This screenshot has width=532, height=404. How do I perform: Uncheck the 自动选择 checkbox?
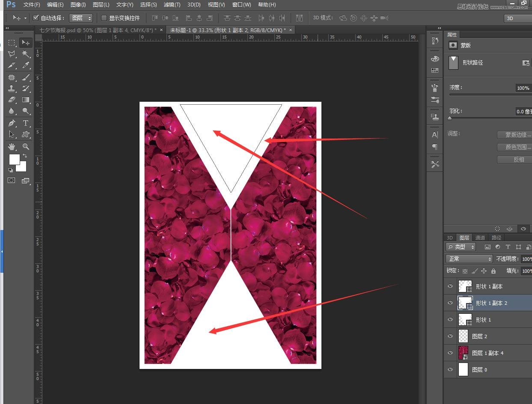click(x=36, y=18)
